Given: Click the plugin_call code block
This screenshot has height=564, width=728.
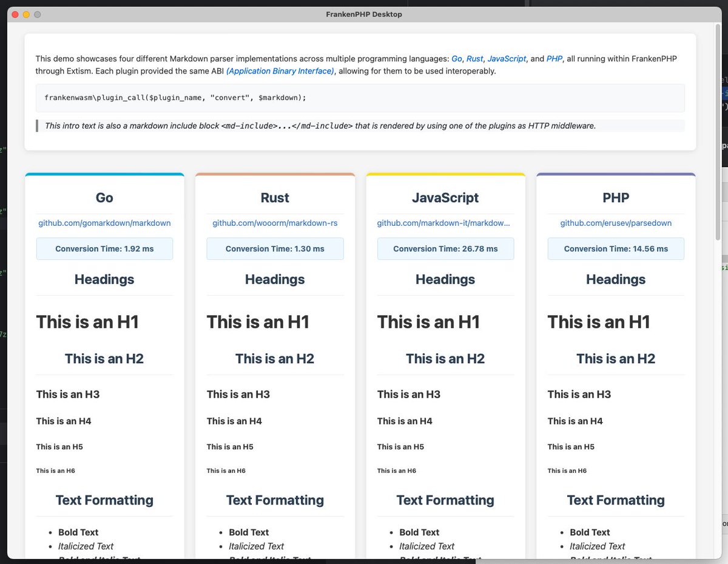Looking at the screenshot, I should (360, 98).
